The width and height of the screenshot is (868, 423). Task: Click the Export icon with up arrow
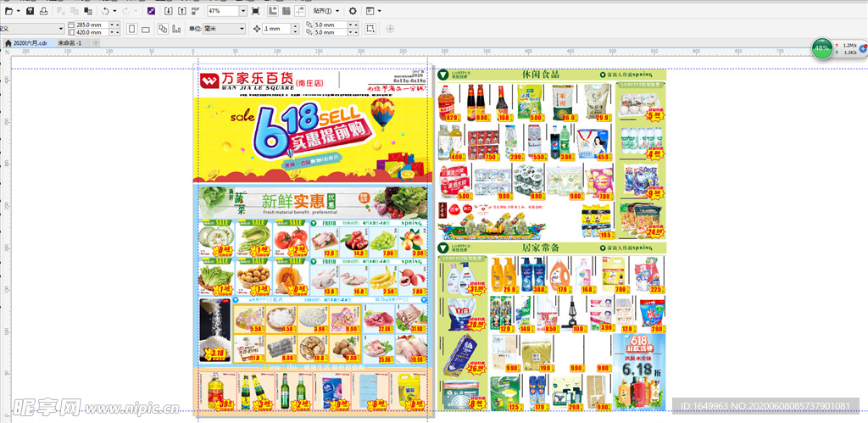click(182, 11)
